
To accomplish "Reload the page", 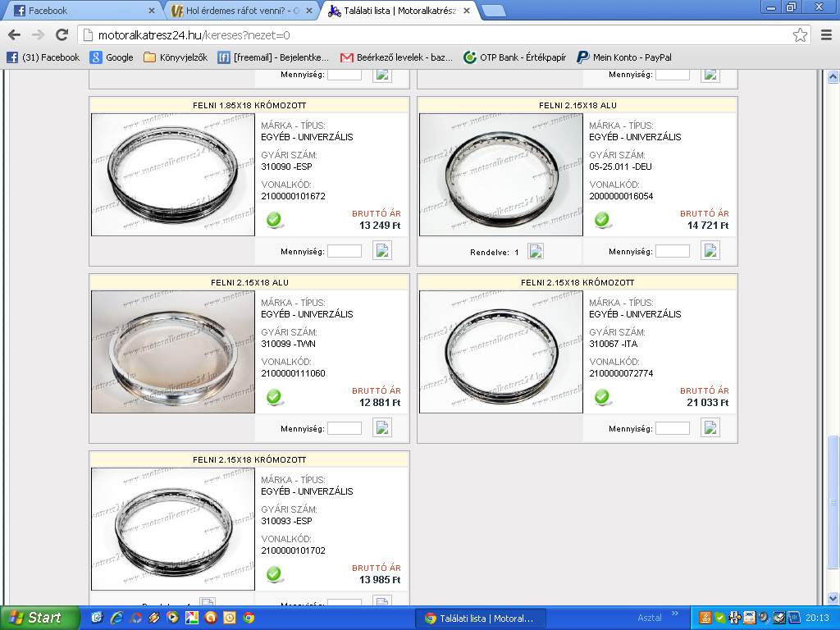I will click(62, 35).
